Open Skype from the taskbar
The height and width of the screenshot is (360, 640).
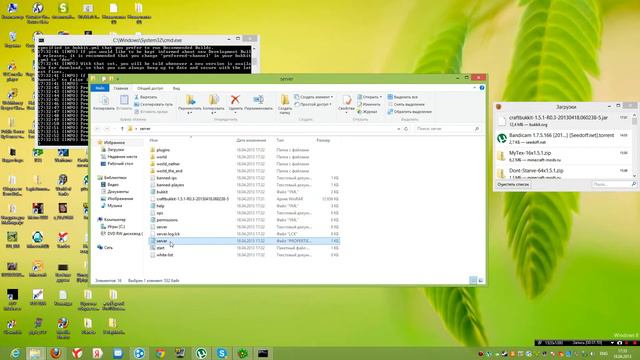222,353
